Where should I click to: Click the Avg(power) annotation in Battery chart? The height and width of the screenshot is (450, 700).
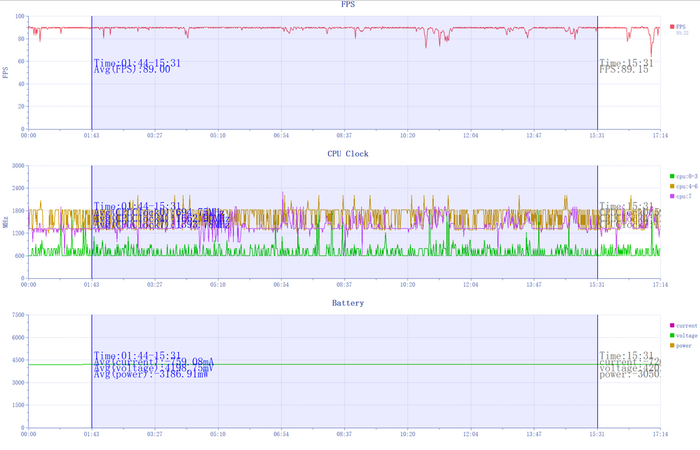point(151,374)
